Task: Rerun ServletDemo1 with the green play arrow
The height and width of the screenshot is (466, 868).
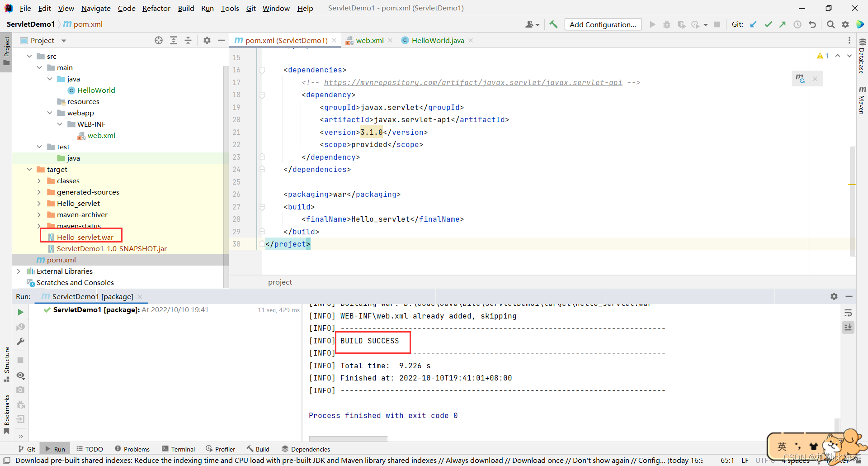Action: [20, 312]
